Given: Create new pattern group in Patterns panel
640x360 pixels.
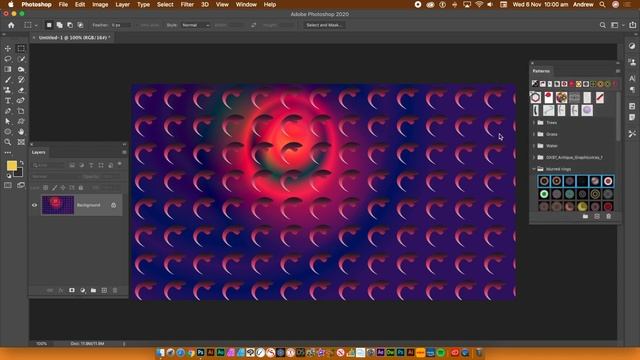Looking at the screenshot, I should [585, 216].
